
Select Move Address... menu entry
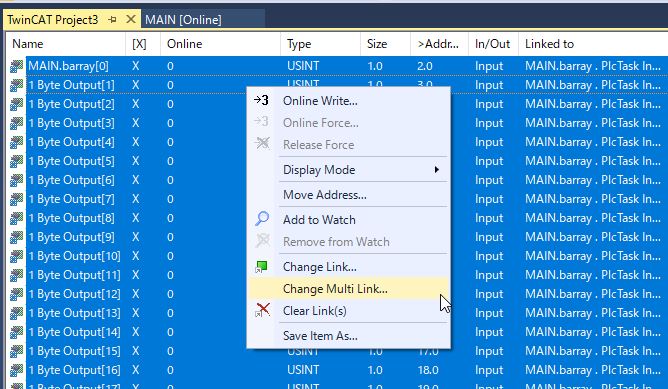pyautogui.click(x=348, y=195)
